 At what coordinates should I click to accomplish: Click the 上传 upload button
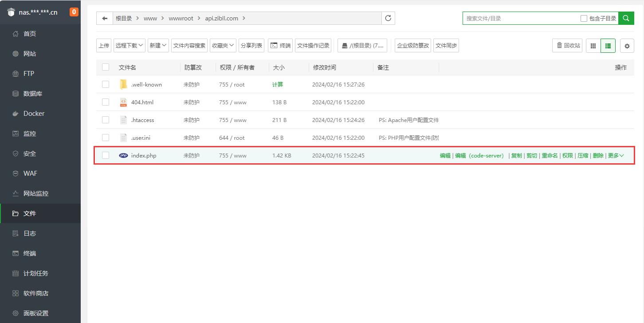pos(104,45)
